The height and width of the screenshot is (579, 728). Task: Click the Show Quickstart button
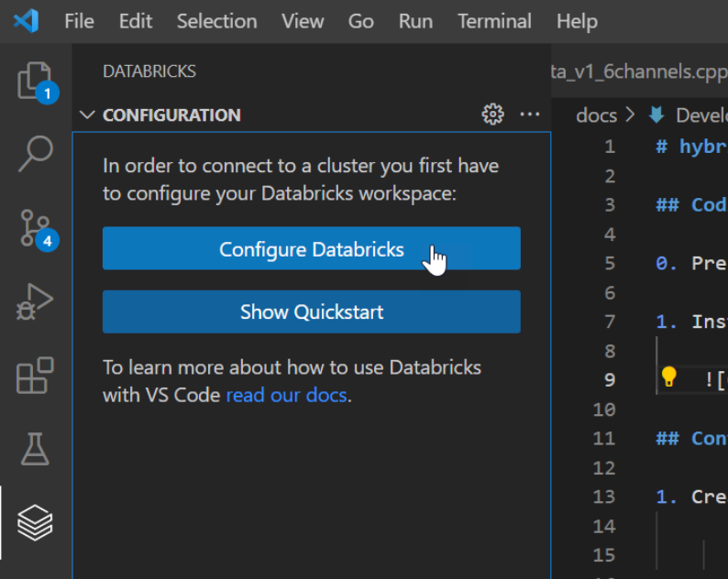[x=311, y=312]
